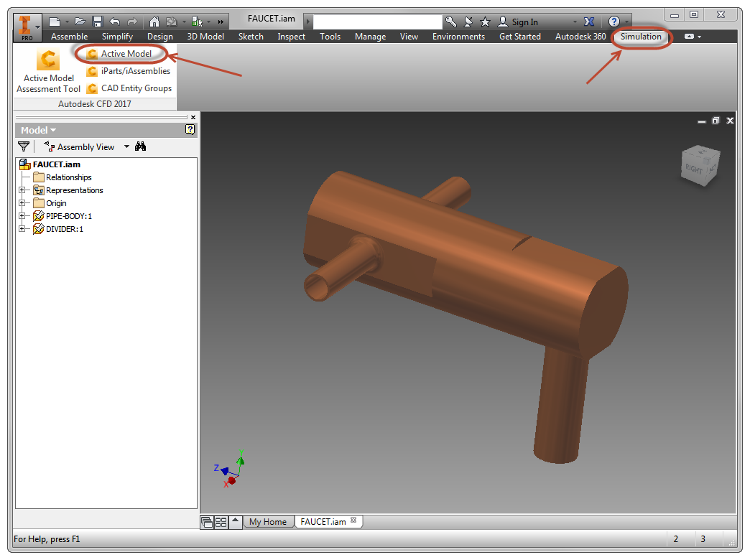
Task: Select FAUCET.iam root node in browser
Action: [50, 164]
